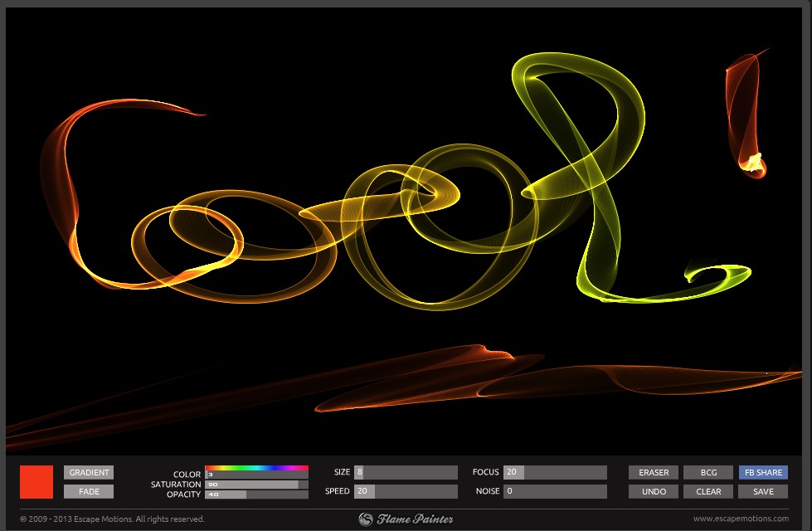Open the www.escapemotions.com link
Image resolution: width=812 pixels, height=531 pixels.
741,519
